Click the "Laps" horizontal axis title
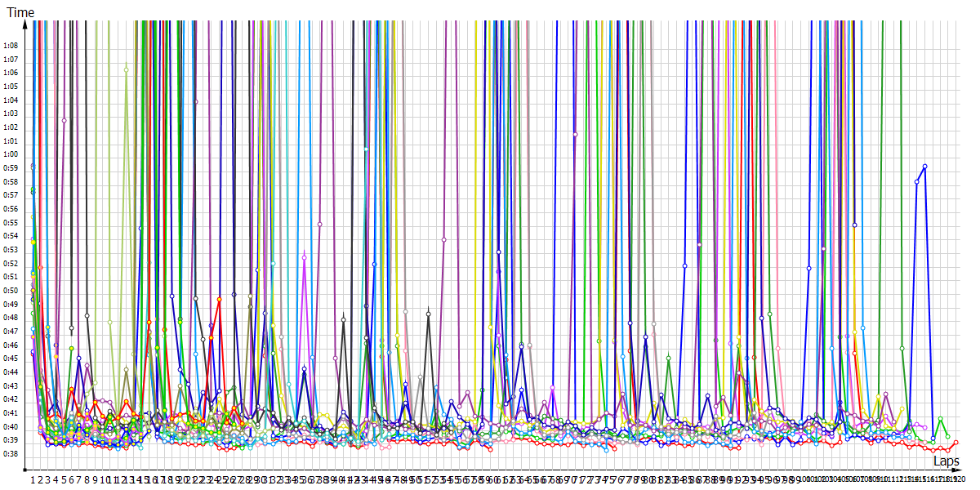The width and height of the screenshot is (980, 490). 947,461
